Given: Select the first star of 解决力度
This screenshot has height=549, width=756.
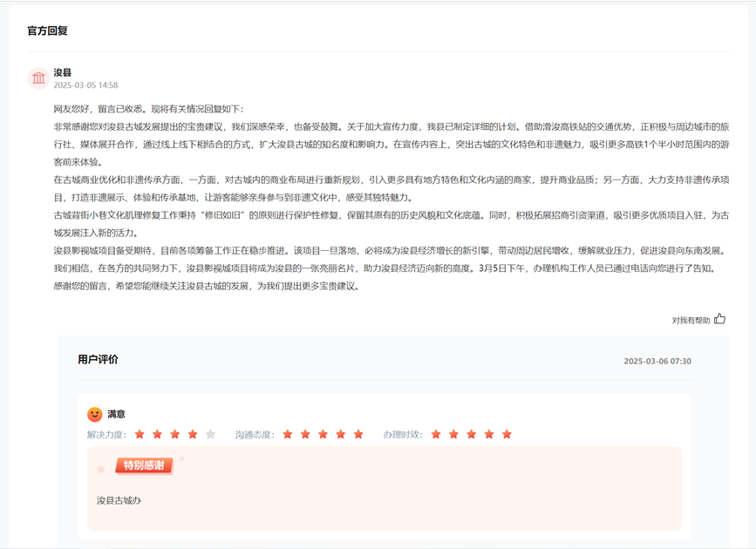Looking at the screenshot, I should click(140, 434).
